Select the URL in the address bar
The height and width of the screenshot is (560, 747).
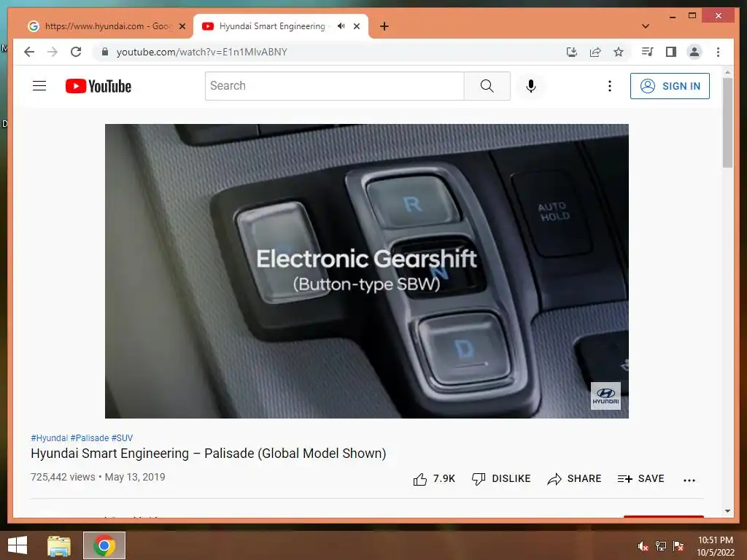pyautogui.click(x=201, y=52)
